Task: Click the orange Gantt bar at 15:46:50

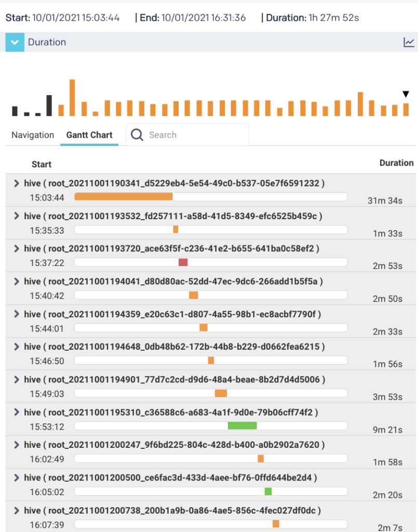Action: [211, 361]
